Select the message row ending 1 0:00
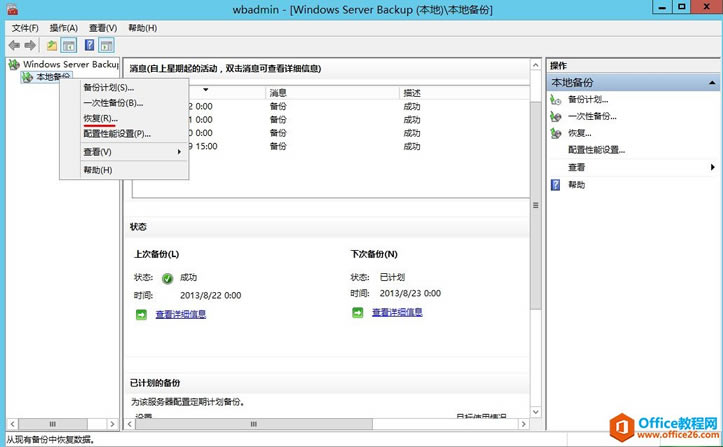Viewport: 723px width, 447px height. 331,119
